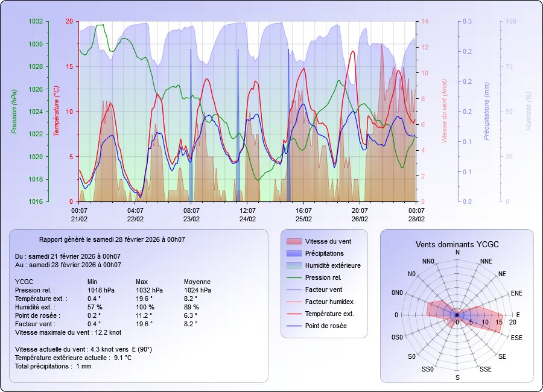Click the blue Précipitations legend swatch

coord(293,253)
